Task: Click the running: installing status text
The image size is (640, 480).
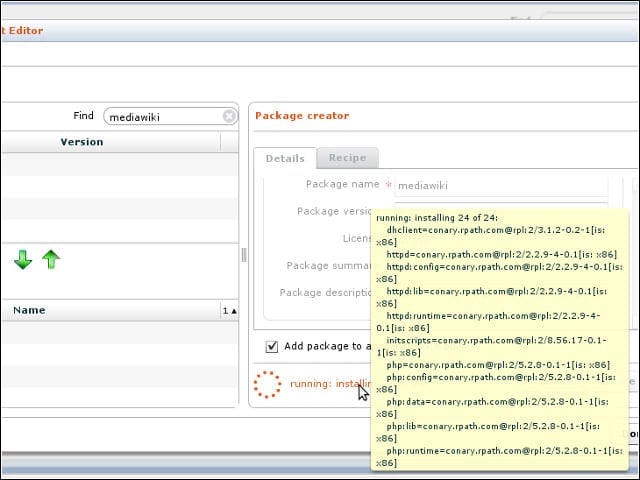Action: (330, 384)
